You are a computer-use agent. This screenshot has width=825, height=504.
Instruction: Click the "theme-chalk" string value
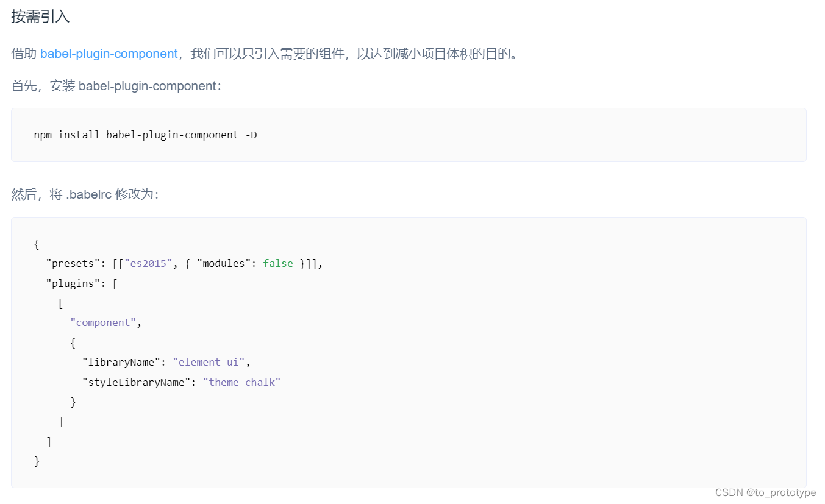coord(241,382)
